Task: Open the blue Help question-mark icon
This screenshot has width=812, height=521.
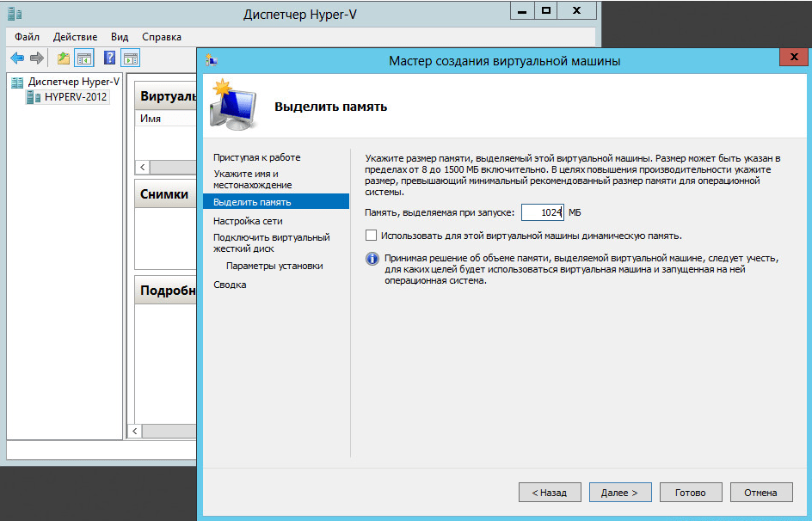Action: pyautogui.click(x=109, y=58)
